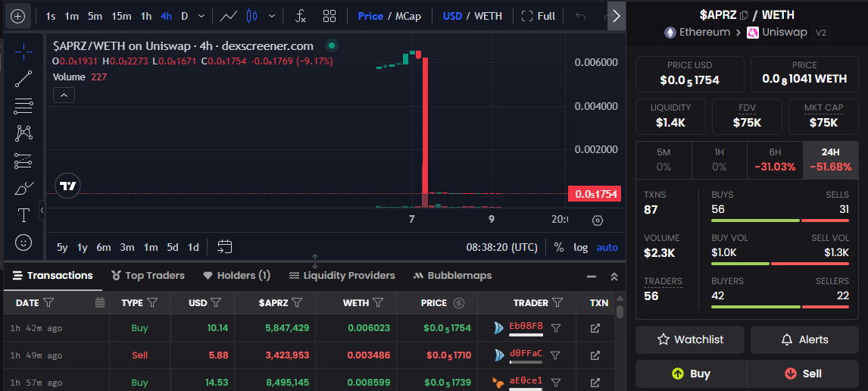868x391 pixels.
Task: Select the brush drawing tool
Action: [x=23, y=188]
